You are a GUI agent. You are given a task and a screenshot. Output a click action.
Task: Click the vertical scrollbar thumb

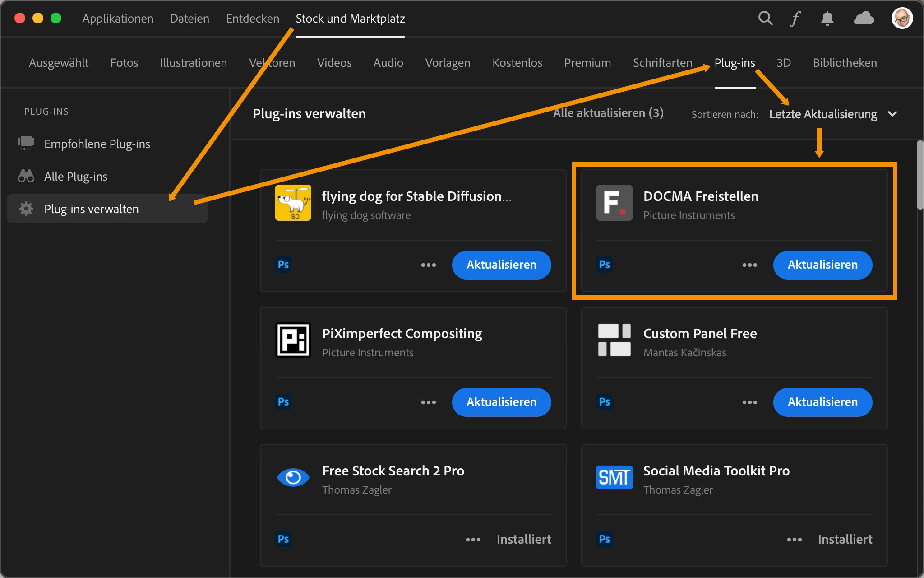[919, 175]
